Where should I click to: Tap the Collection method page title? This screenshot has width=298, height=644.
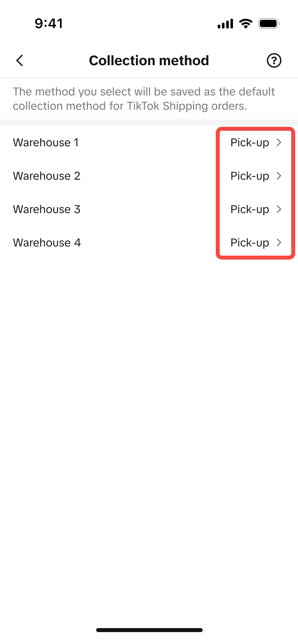coord(149,60)
